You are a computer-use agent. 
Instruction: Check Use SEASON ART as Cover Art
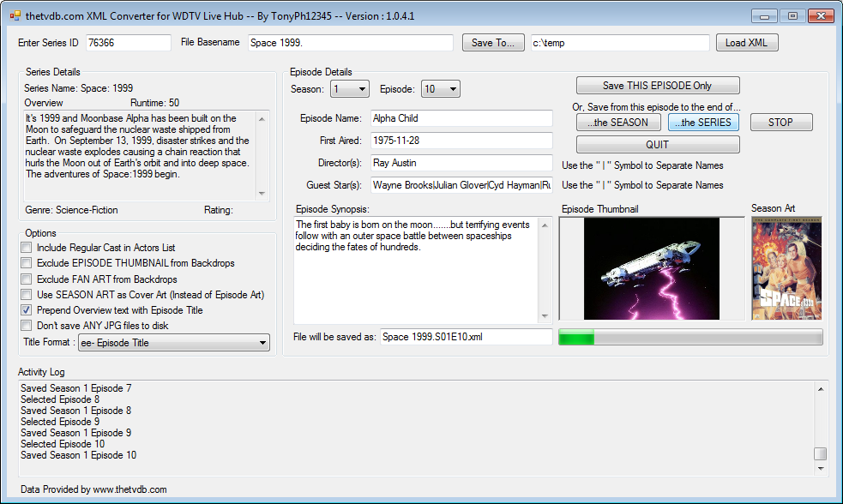tap(26, 295)
